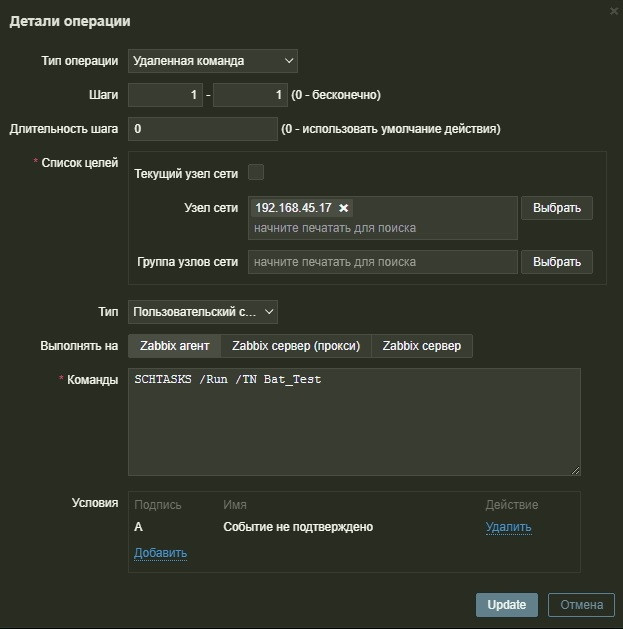
Task: Toggle the current host checkbox
Action: pyautogui.click(x=256, y=172)
